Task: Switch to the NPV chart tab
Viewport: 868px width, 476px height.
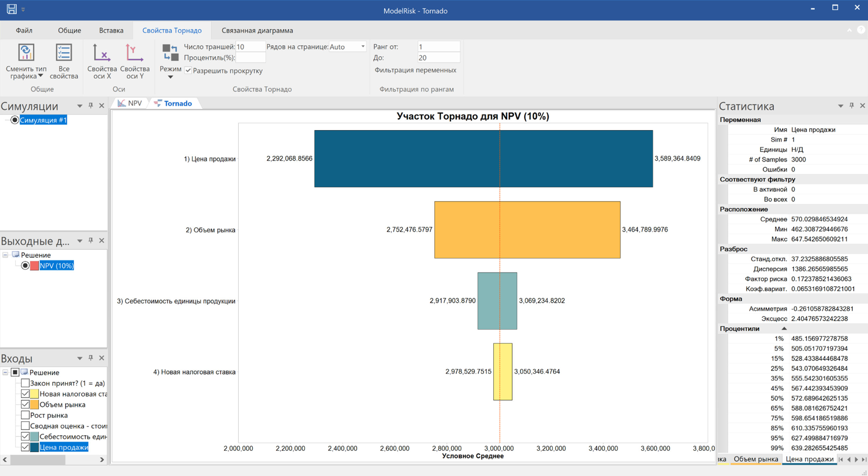Action: click(130, 103)
